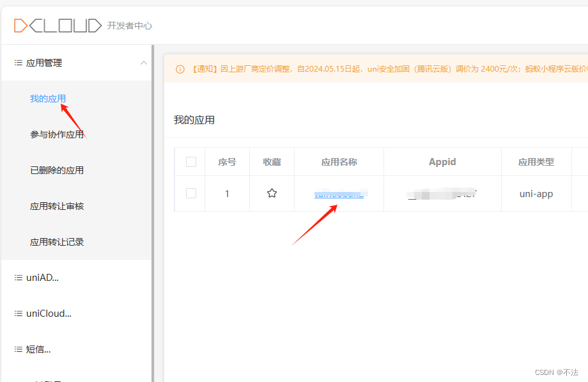Image resolution: width=588 pixels, height=382 pixels.
Task: Click the 应用管理 list icon
Action: click(x=19, y=62)
